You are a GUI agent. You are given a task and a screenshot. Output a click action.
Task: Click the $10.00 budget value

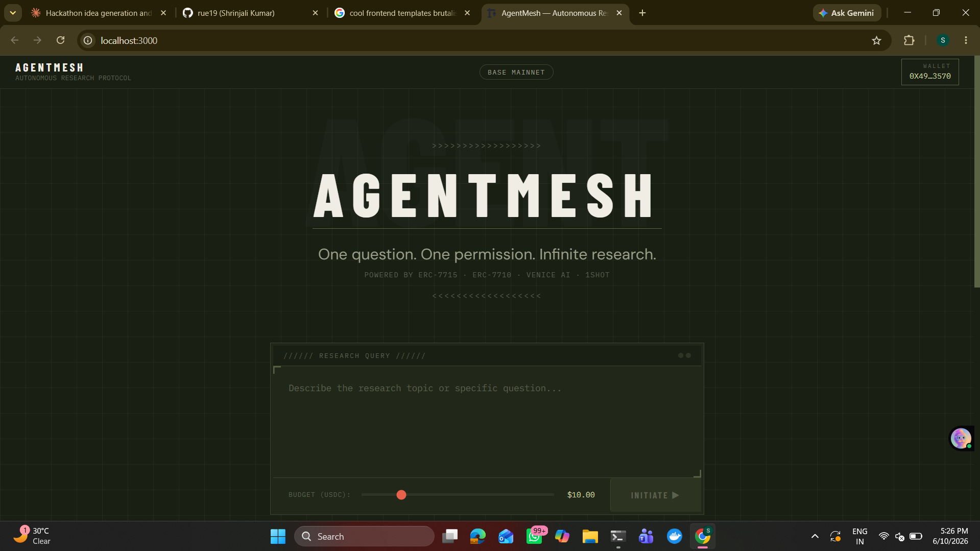581,495
